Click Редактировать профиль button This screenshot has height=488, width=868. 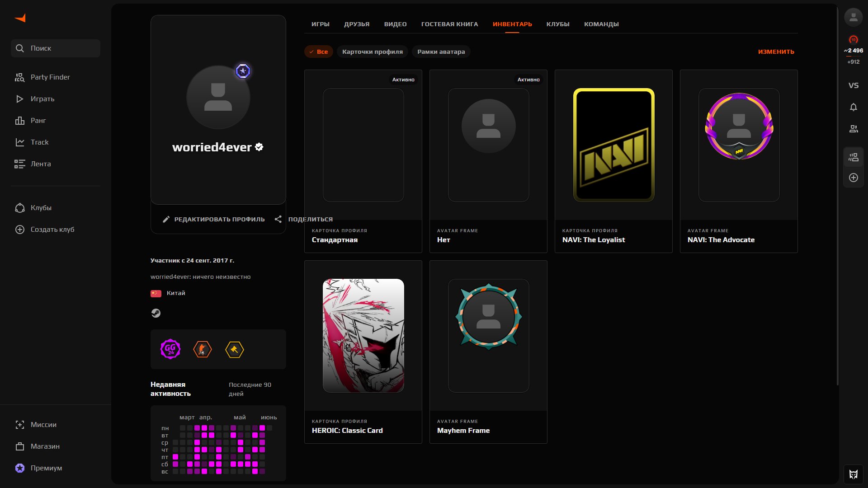pyautogui.click(x=213, y=220)
